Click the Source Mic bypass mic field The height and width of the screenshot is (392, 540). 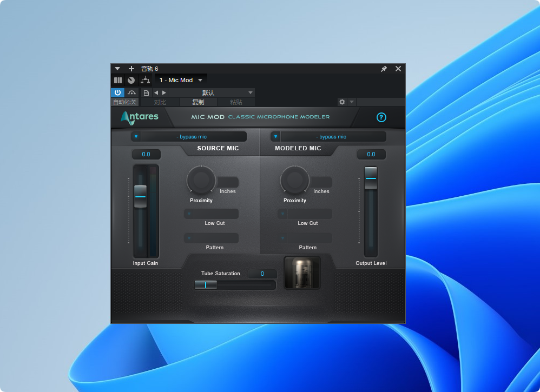tap(194, 137)
